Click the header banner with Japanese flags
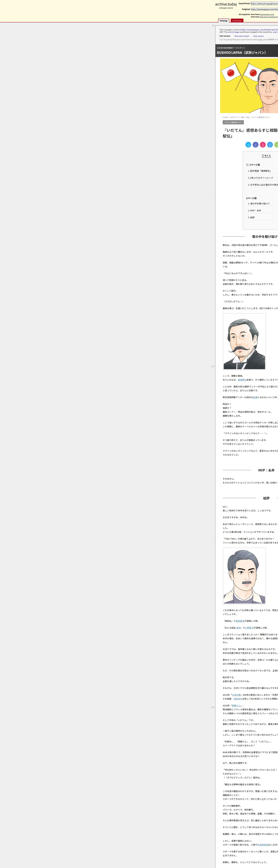This screenshot has height=868, width=278. pyautogui.click(x=249, y=86)
